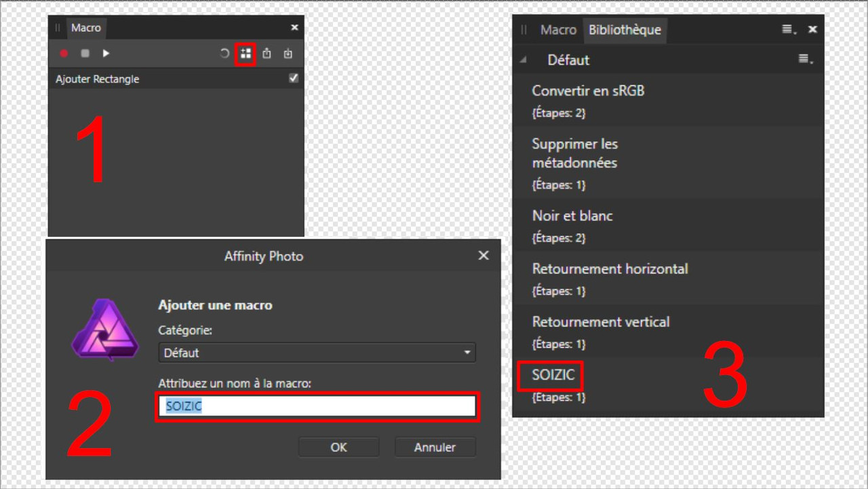This screenshot has width=868, height=489.
Task: Stop macro recording with the square button
Action: pos(85,54)
